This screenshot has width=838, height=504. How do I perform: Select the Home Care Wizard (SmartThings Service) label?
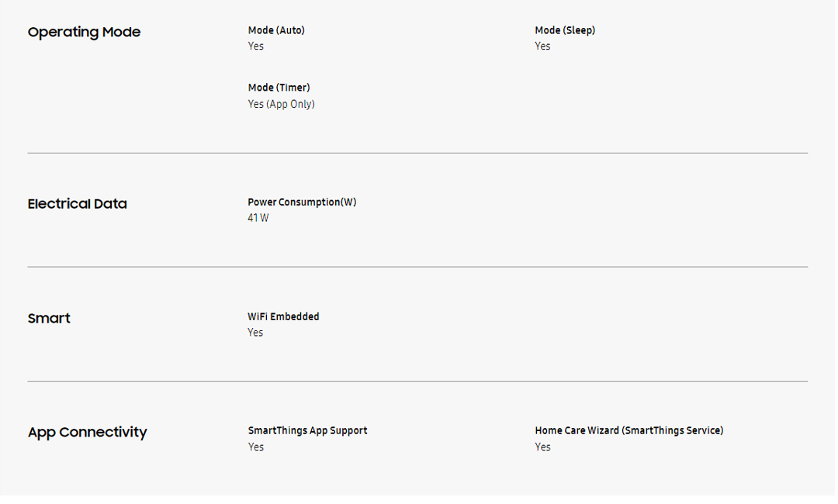[x=628, y=430]
